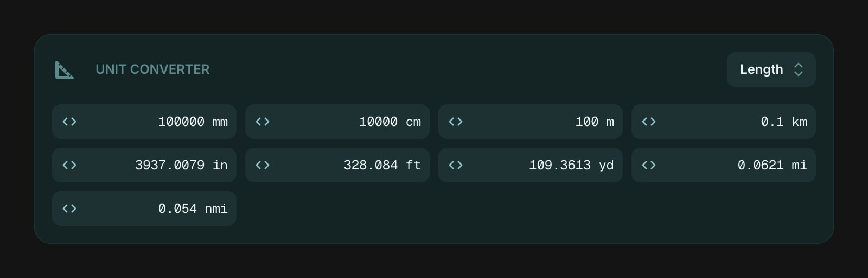This screenshot has height=278, width=868.
Task: Click the ruler triangle logo icon
Action: [x=64, y=70]
